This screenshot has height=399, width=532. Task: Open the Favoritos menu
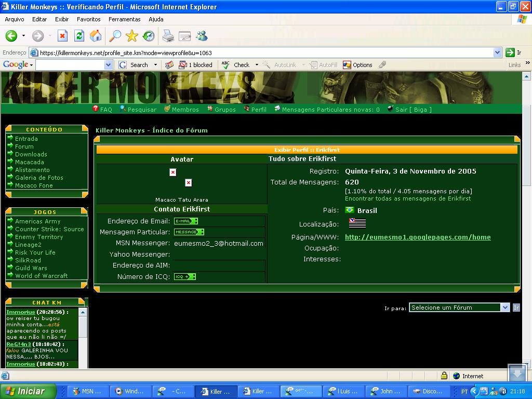[89, 19]
